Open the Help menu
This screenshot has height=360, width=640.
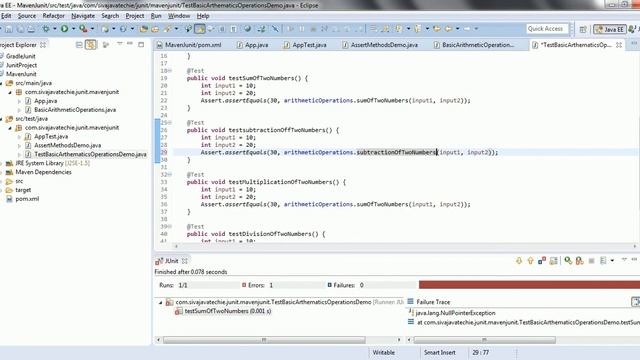click(203, 16)
